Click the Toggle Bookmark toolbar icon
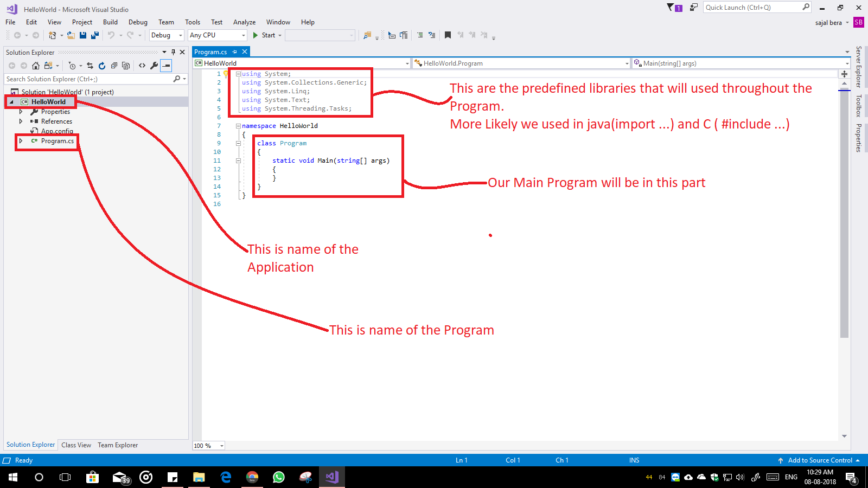The width and height of the screenshot is (868, 488). [447, 35]
